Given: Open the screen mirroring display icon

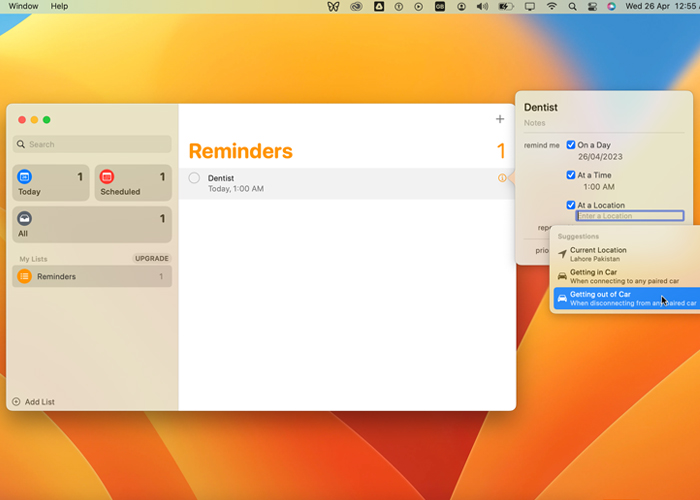Looking at the screenshot, I should [530, 7].
